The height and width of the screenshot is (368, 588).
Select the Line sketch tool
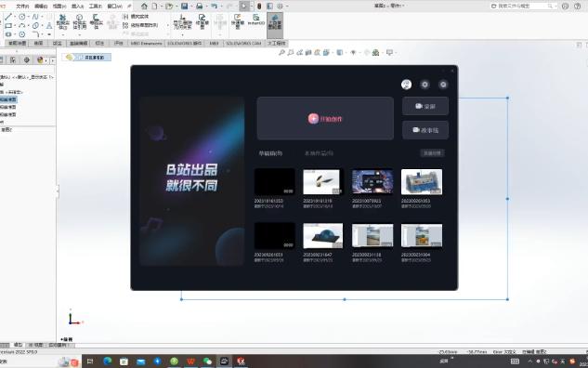coord(8,17)
